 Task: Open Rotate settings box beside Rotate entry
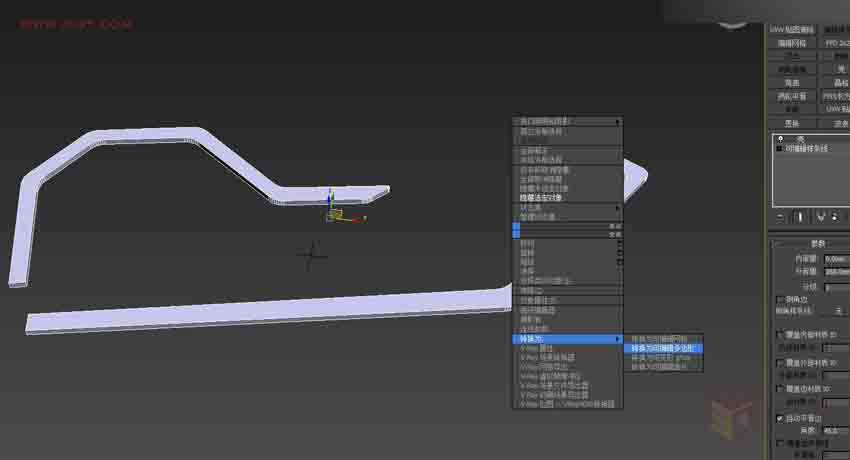pos(619,253)
